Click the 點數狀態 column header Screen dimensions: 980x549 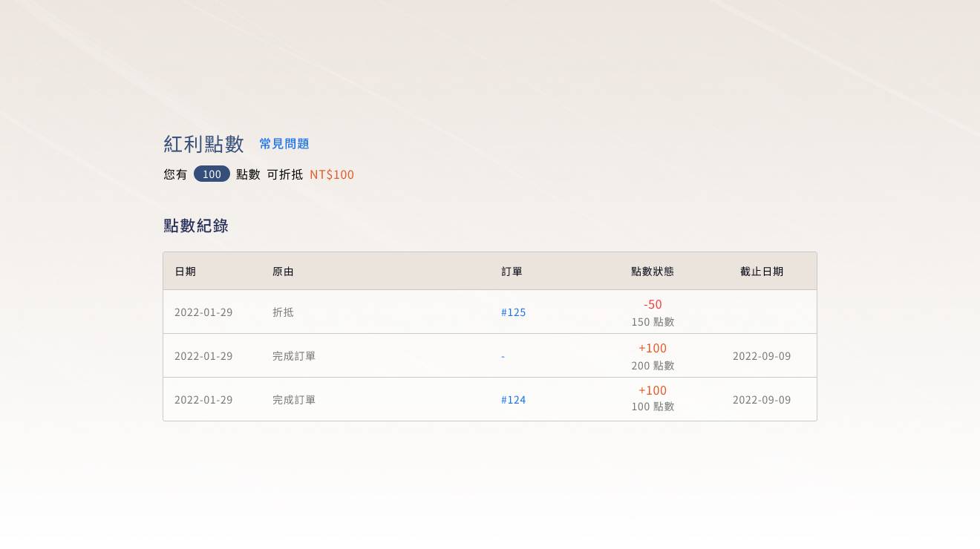click(653, 272)
